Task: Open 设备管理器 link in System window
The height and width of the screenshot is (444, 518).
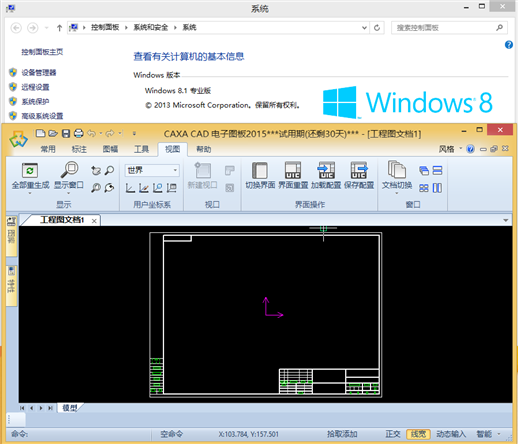Action: click(x=39, y=72)
